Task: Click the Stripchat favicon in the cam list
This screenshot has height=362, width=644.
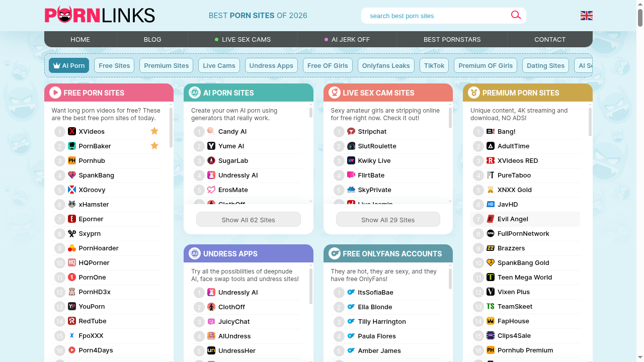Action: (x=351, y=131)
